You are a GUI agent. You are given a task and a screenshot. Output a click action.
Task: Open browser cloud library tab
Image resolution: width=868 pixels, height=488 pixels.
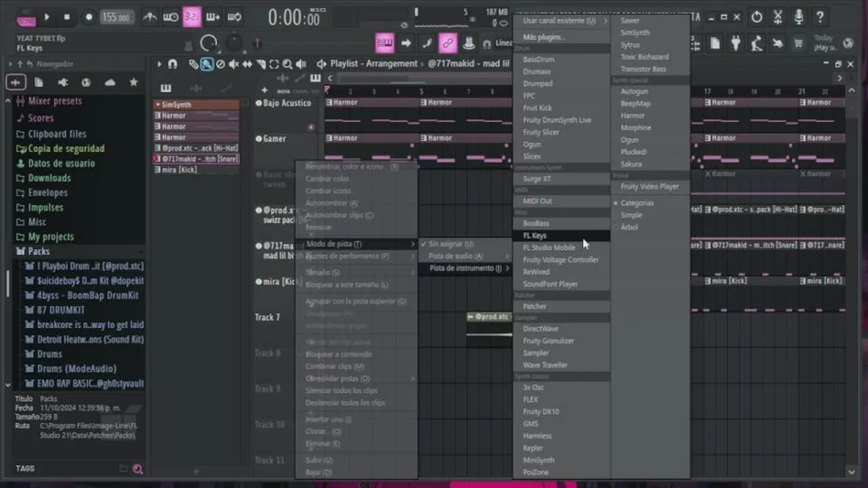coord(110,82)
